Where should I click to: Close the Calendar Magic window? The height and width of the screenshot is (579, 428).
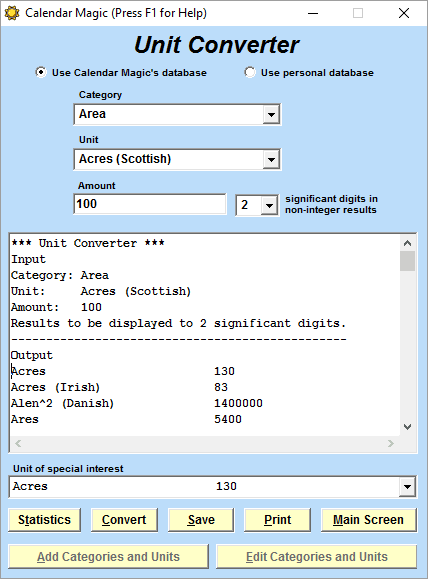pyautogui.click(x=404, y=13)
